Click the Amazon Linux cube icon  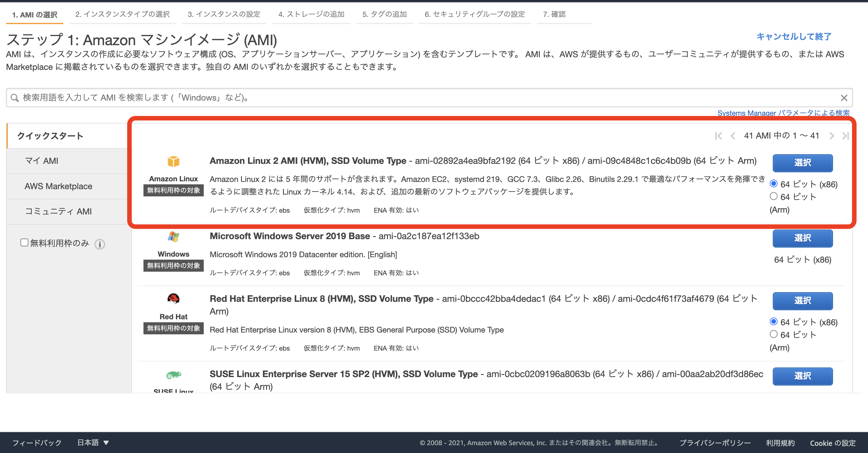pos(173,162)
